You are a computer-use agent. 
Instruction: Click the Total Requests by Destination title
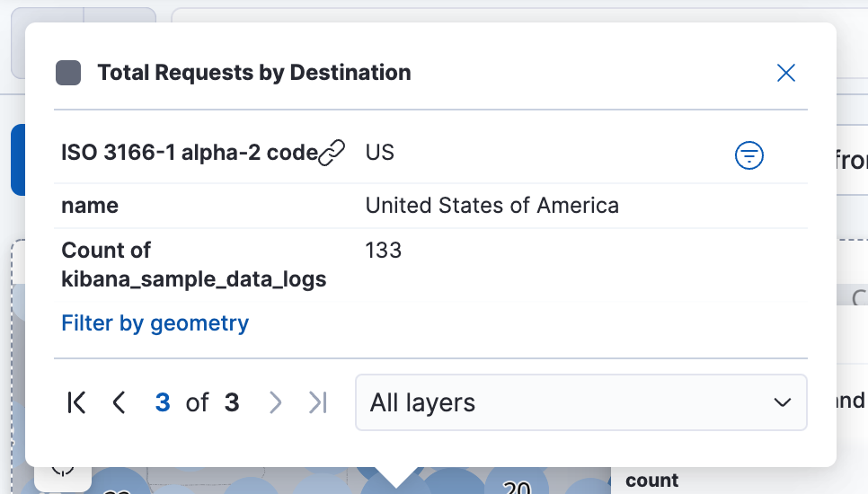tap(253, 74)
